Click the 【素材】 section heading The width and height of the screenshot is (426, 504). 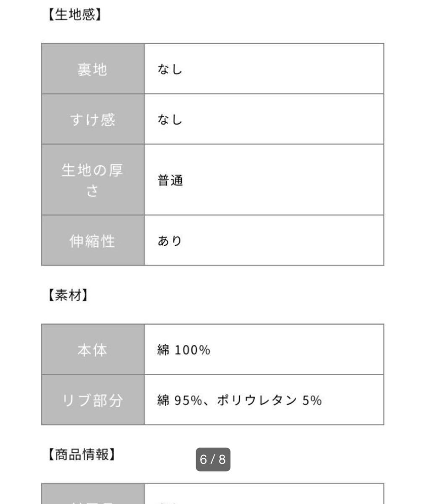[x=67, y=295]
